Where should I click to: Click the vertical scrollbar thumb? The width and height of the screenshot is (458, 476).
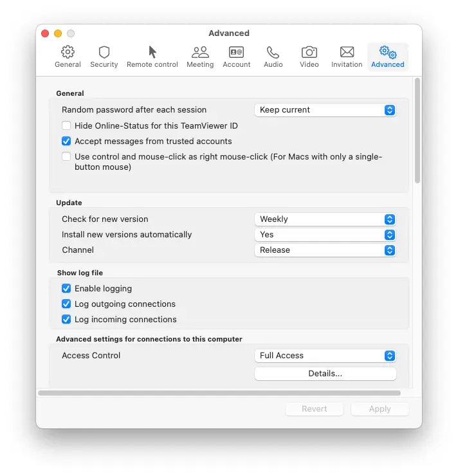coord(417,131)
